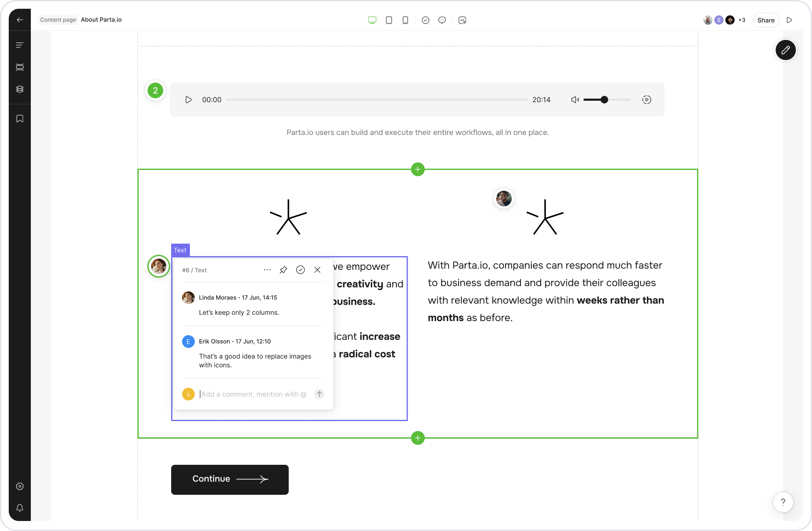Click the back arrow in top-left corner
This screenshot has width=812, height=531.
pyautogui.click(x=20, y=20)
